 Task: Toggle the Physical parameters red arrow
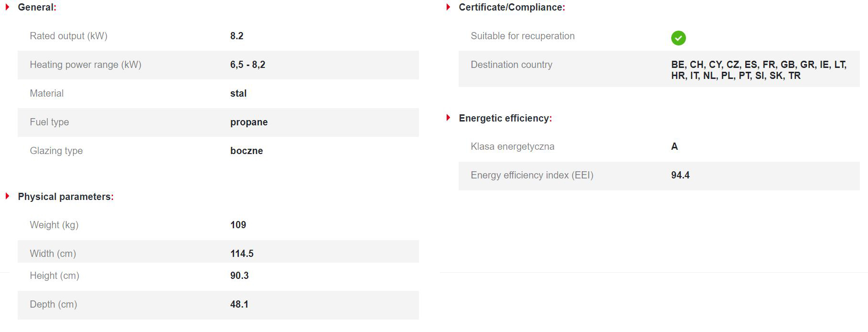pos(7,196)
